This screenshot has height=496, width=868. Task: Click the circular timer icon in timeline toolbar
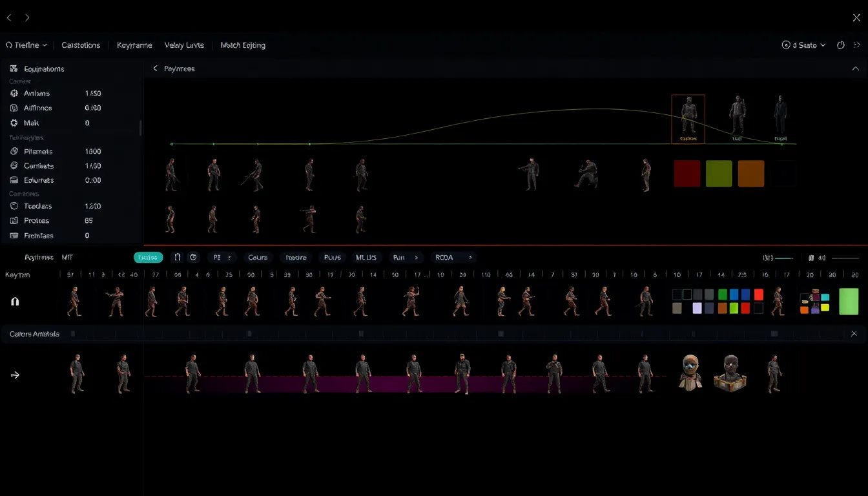pos(193,257)
